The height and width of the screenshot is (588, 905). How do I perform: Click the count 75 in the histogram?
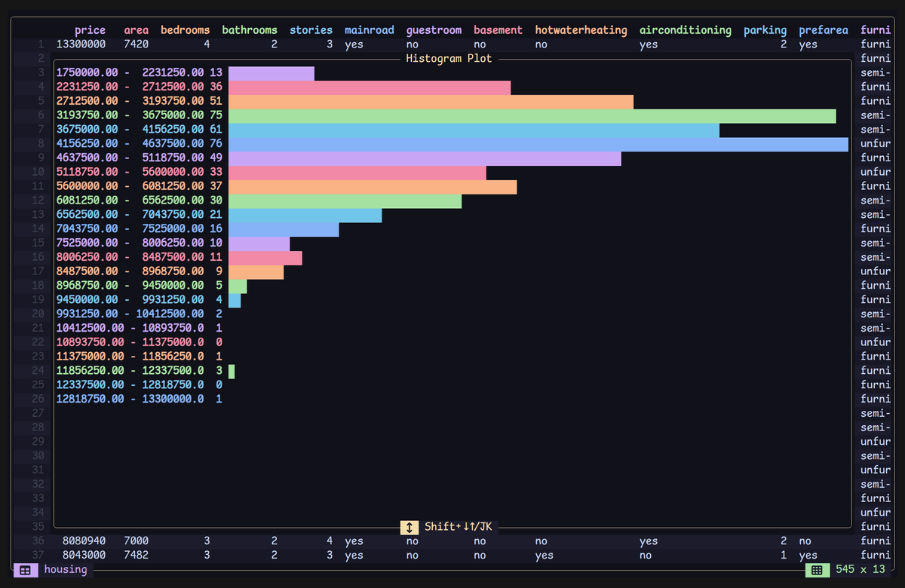pyautogui.click(x=216, y=116)
